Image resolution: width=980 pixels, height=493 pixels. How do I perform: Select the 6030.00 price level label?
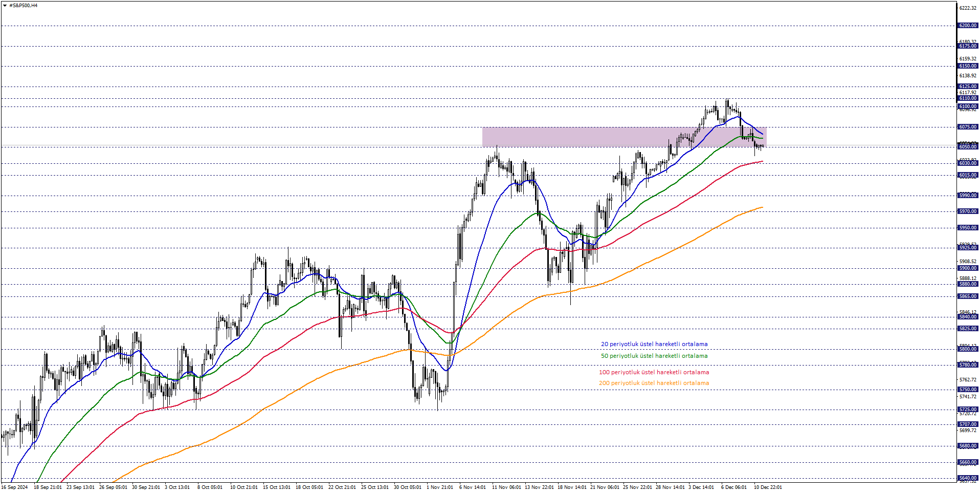[968, 163]
